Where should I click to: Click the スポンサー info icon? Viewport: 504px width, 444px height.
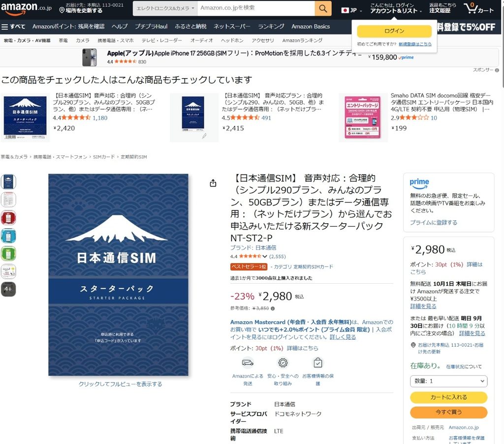coord(497,70)
